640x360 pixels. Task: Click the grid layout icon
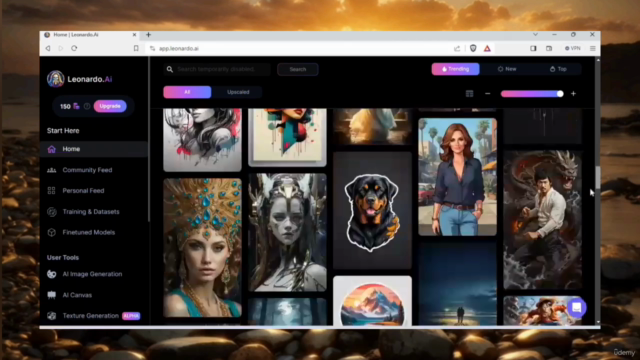469,94
